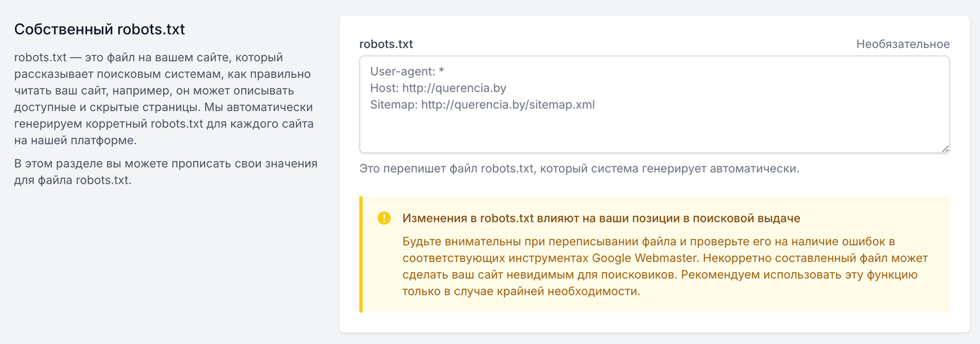
Task: Click the "Собственный robots.txt" section heading
Action: pos(100,29)
